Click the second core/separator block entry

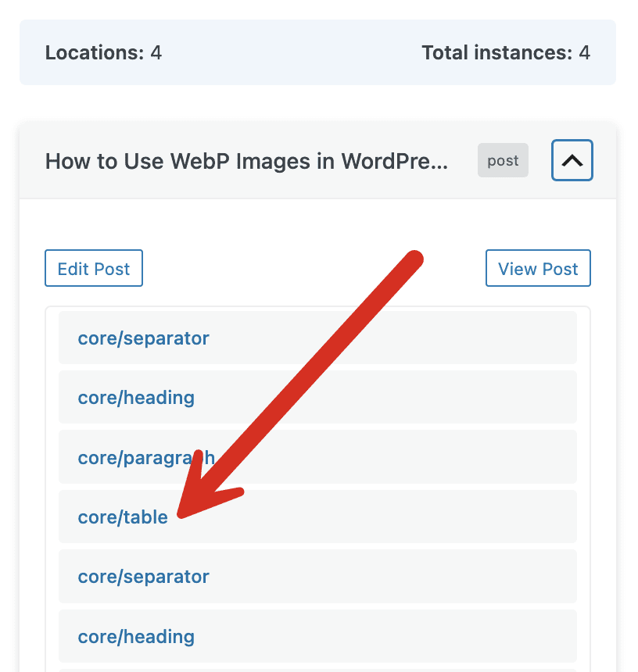pyautogui.click(x=143, y=577)
